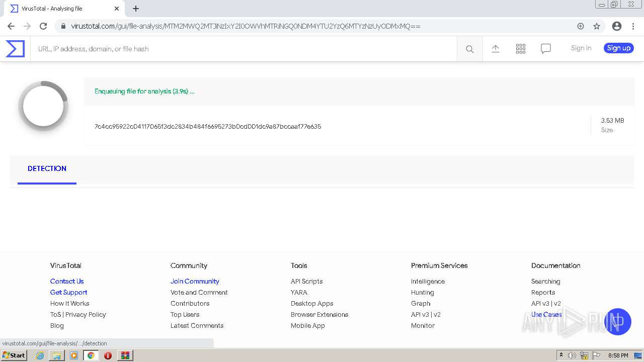Open file explorer from taskbar
Image resolution: width=644 pixels, height=362 pixels.
pos(57,355)
